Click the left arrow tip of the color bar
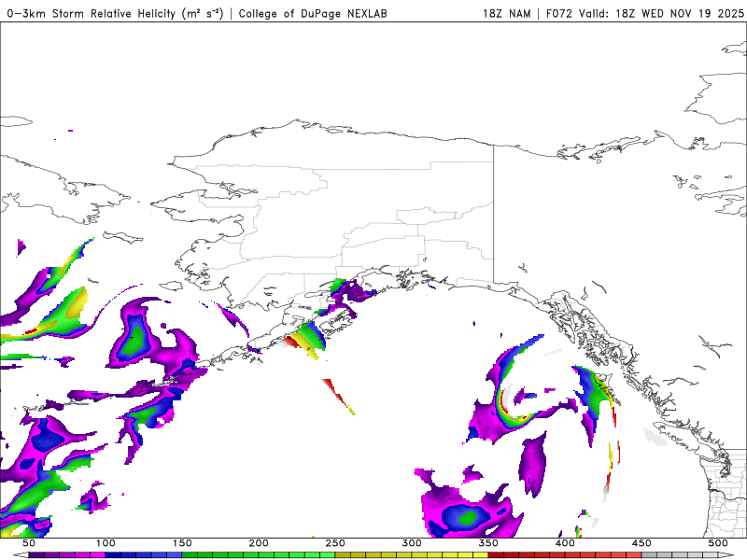The image size is (747, 560). (x=20, y=555)
